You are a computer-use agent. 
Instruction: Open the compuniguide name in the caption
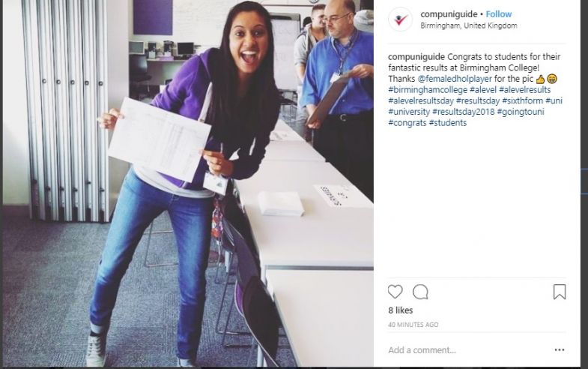416,57
